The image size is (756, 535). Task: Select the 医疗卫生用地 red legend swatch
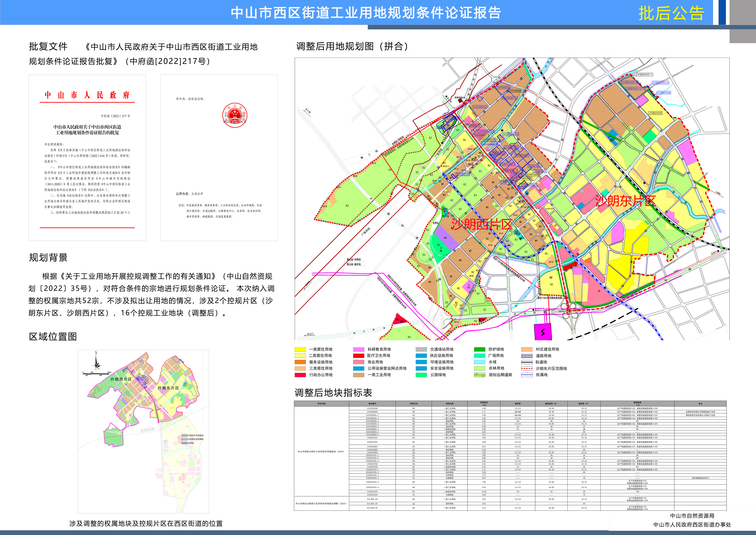click(359, 356)
